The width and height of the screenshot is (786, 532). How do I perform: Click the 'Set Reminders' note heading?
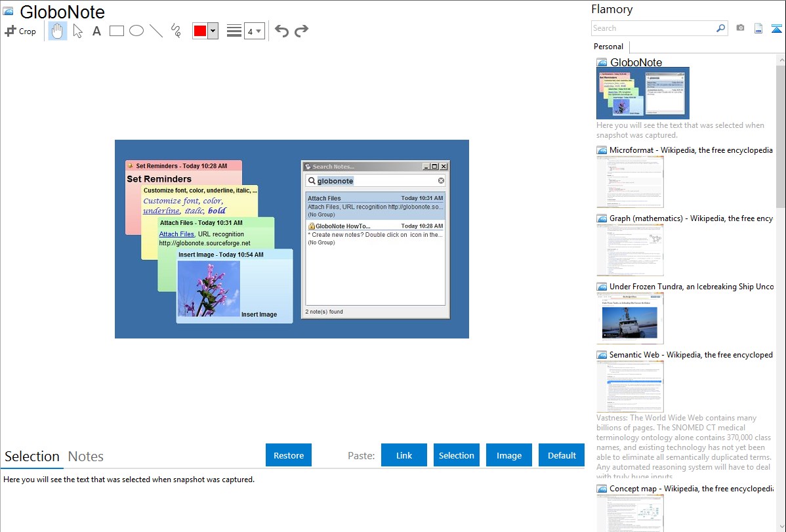click(x=159, y=179)
